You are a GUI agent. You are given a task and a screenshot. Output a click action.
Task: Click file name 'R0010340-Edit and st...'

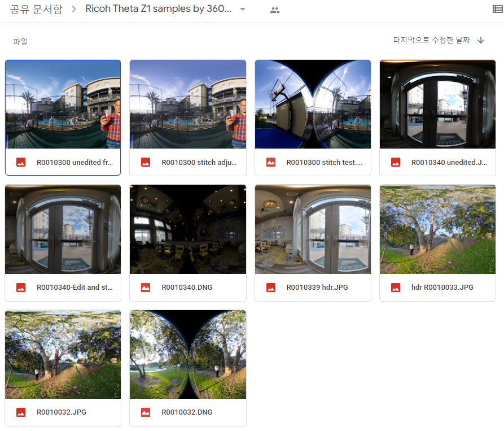(x=74, y=287)
